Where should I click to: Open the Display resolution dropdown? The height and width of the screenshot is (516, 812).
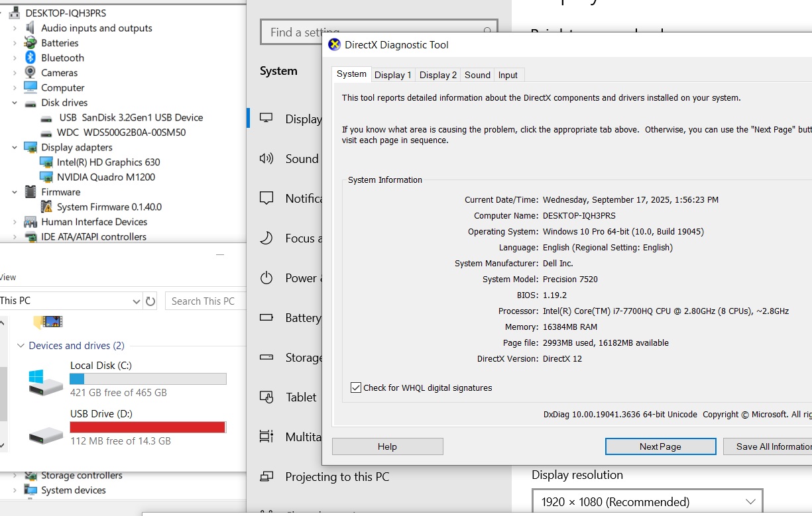coord(647,502)
